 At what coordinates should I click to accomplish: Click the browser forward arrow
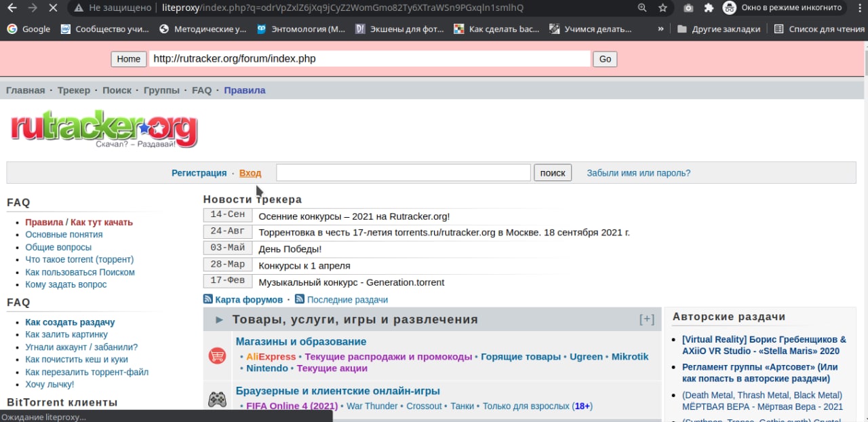[x=32, y=8]
